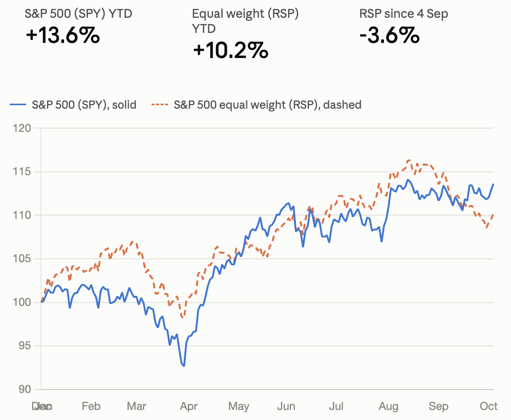Click the Feb label on x-axis
This screenshot has height=420, width=511.
(x=91, y=406)
